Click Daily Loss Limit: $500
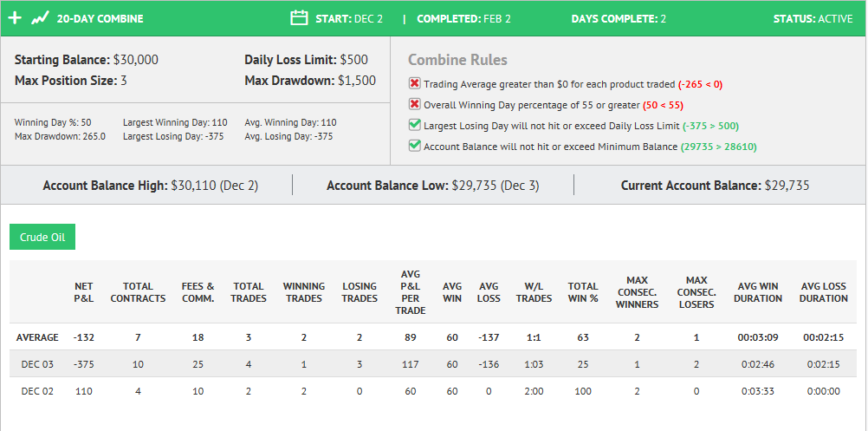Viewport: 868px width, 431px height. pyautogui.click(x=306, y=60)
